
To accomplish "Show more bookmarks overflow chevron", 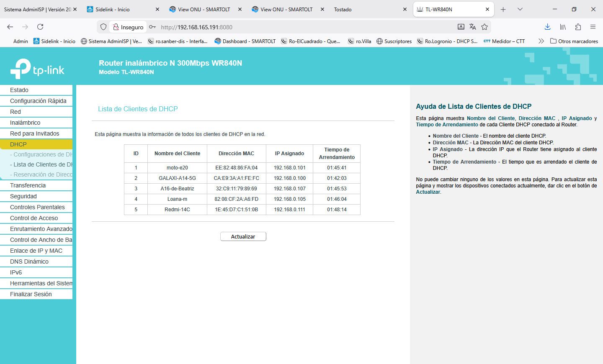I will click(x=541, y=41).
